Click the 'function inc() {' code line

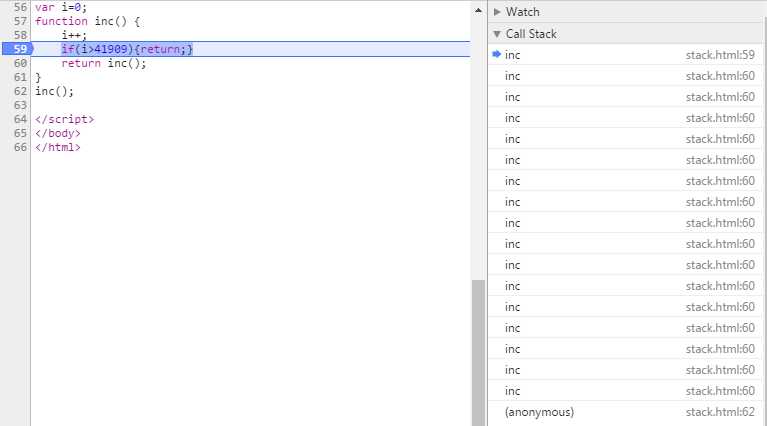coord(88,21)
